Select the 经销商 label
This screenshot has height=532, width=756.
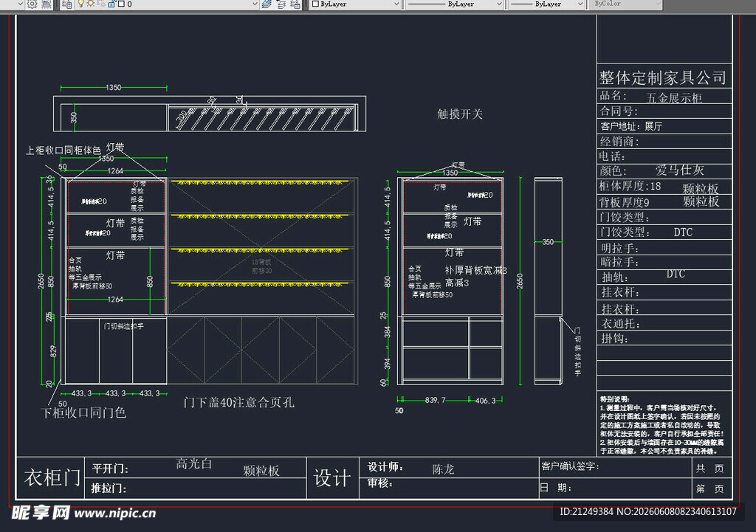click(619, 142)
